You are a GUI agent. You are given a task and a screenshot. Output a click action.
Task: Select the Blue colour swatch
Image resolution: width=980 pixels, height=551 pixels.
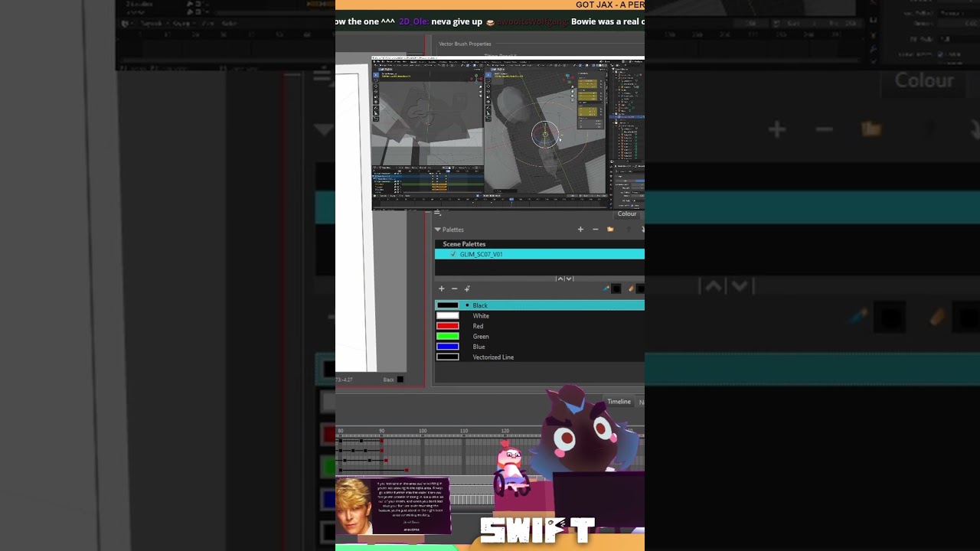pyautogui.click(x=448, y=347)
